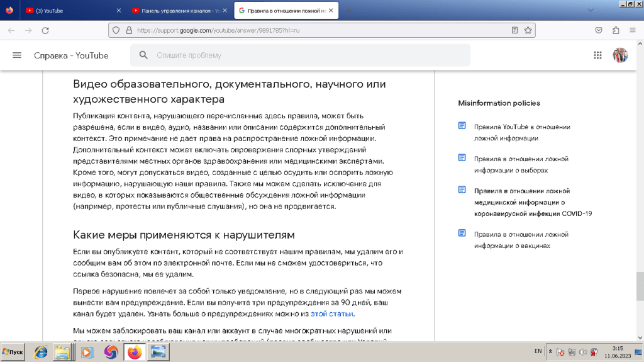
Task: Open the Firefox extensions puzzle icon
Action: point(616,30)
